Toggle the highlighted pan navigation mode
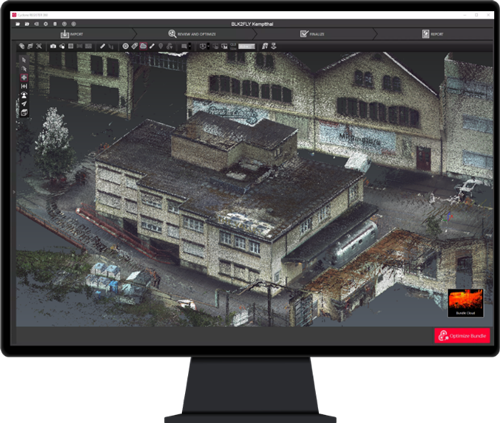 click(x=24, y=77)
